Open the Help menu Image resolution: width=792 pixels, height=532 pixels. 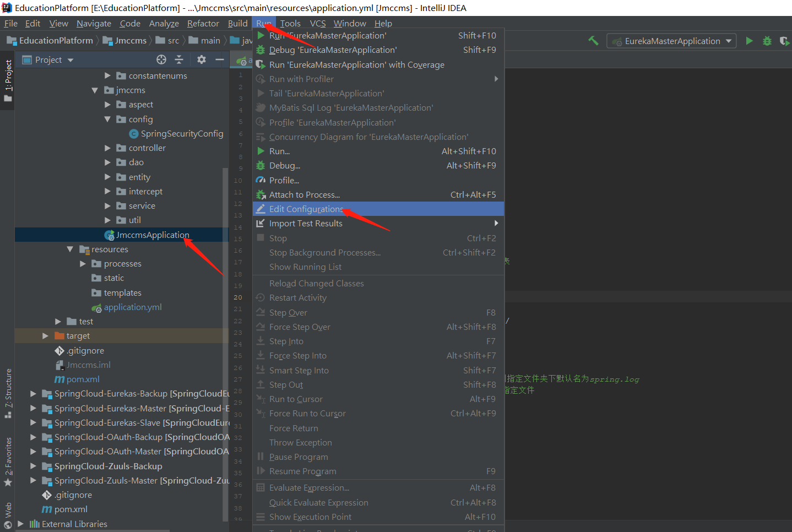pos(383,23)
